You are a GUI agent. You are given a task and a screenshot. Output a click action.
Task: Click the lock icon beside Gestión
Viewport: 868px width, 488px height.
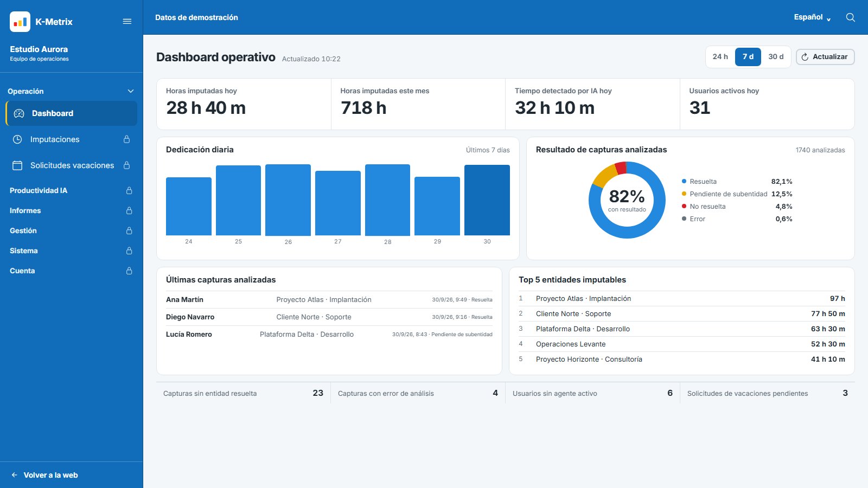coord(129,230)
